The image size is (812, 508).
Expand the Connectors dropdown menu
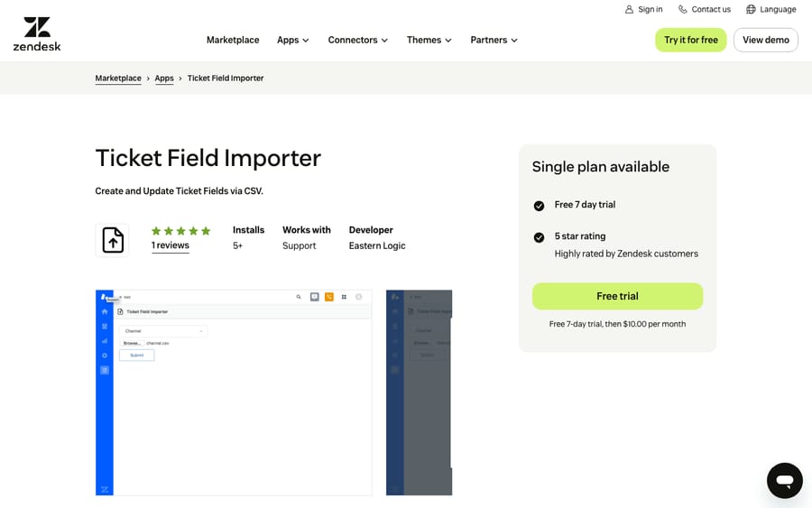click(x=358, y=40)
